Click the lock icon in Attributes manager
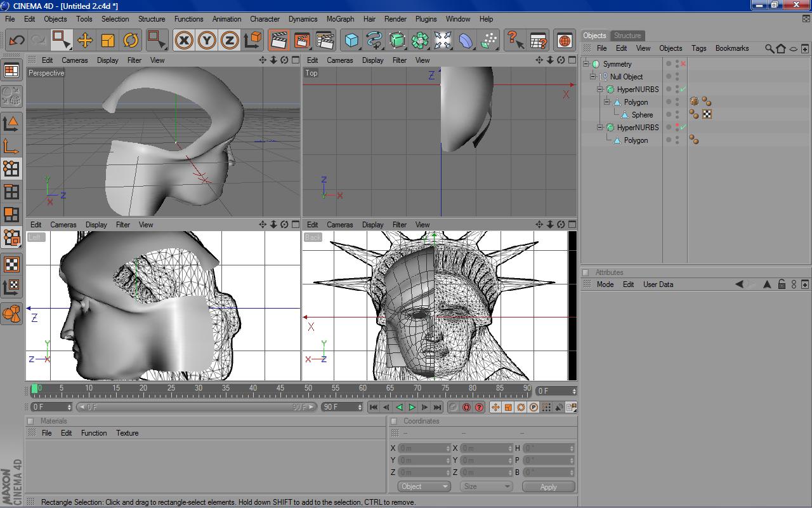812x508 pixels. click(782, 284)
